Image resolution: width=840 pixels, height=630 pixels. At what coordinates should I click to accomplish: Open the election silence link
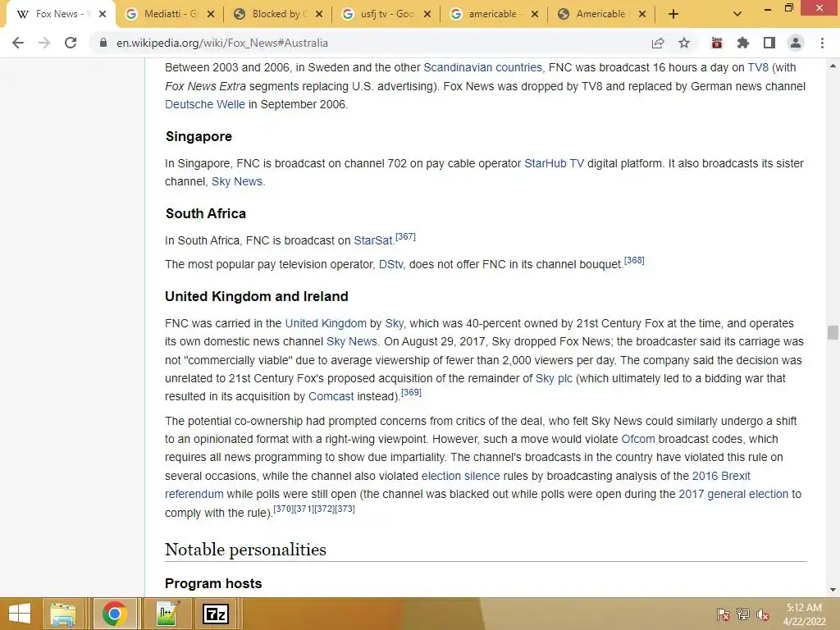[461, 476]
